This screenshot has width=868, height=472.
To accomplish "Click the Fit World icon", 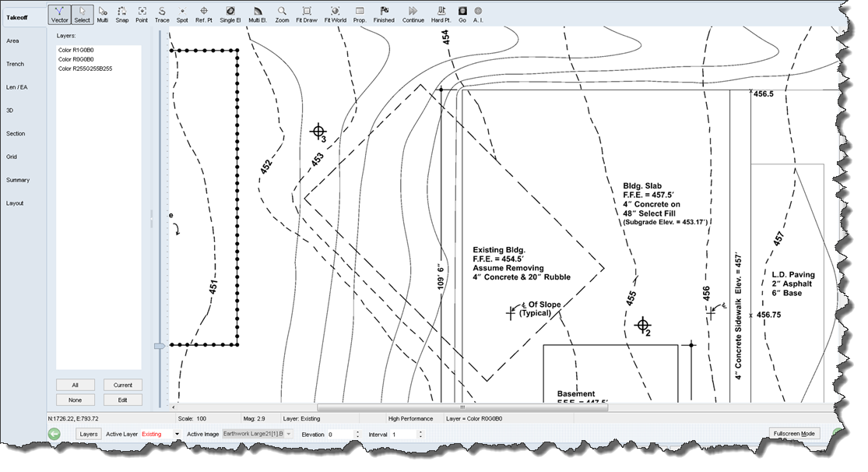I will 335,14.
